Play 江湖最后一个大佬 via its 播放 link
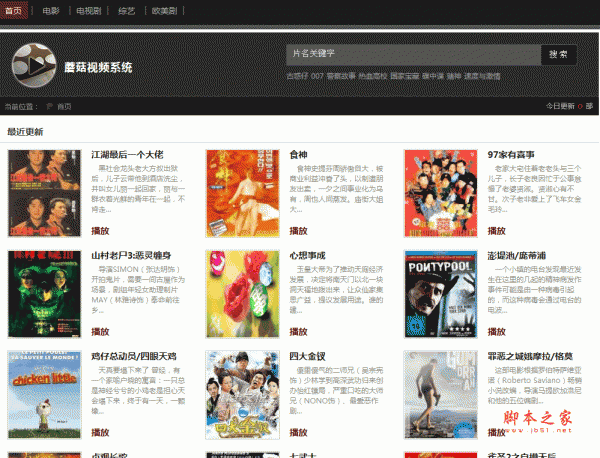Image resolution: width=600 pixels, height=458 pixels. [100, 231]
